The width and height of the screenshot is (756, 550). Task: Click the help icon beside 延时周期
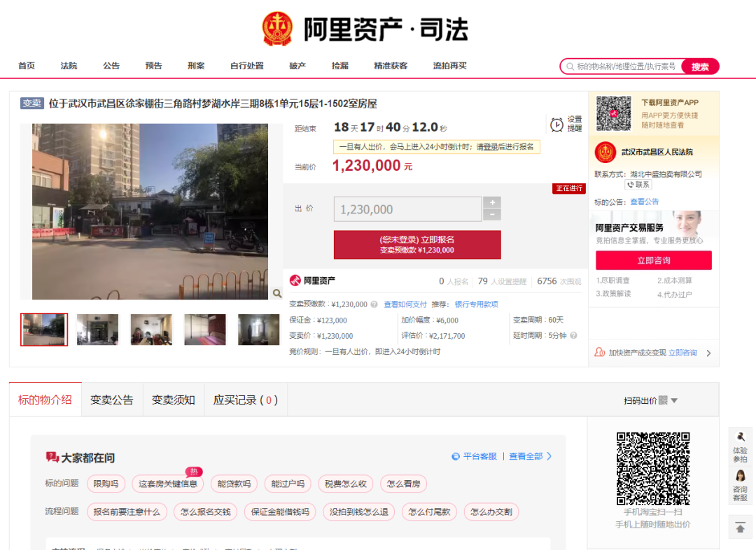pos(573,335)
